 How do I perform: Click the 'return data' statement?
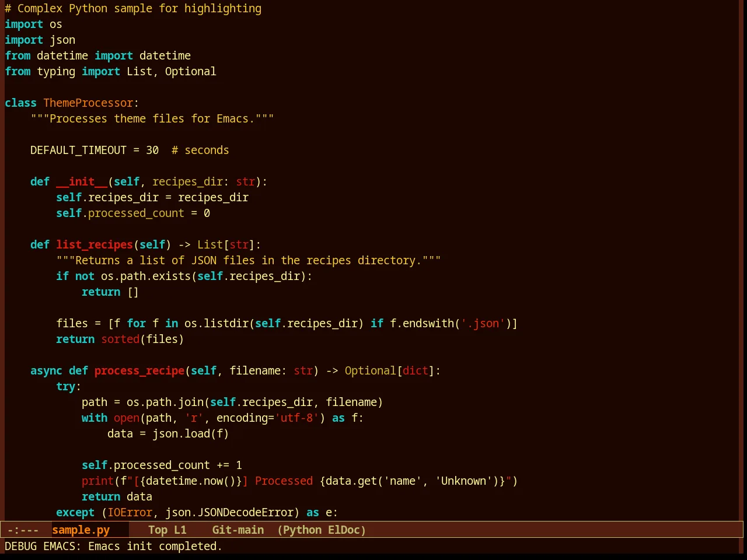click(117, 496)
